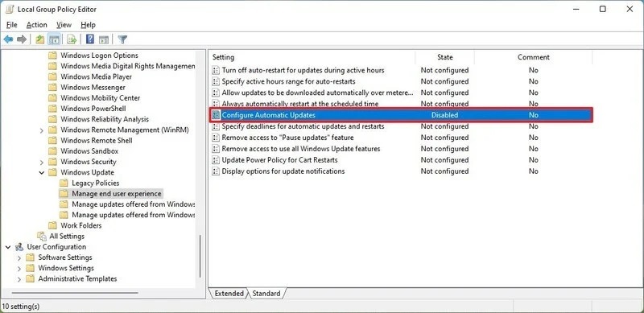Toggle the Show/Hide Console Tree icon
This screenshot has width=644, height=313.
point(54,39)
